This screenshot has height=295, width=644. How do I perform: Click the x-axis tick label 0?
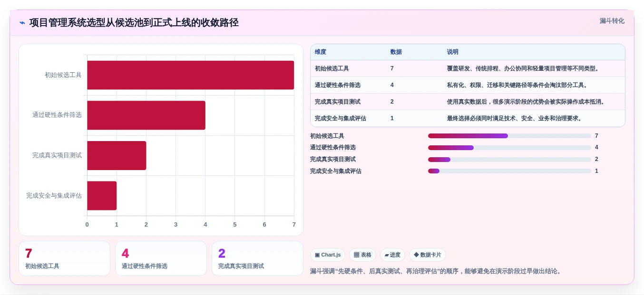tap(87, 225)
